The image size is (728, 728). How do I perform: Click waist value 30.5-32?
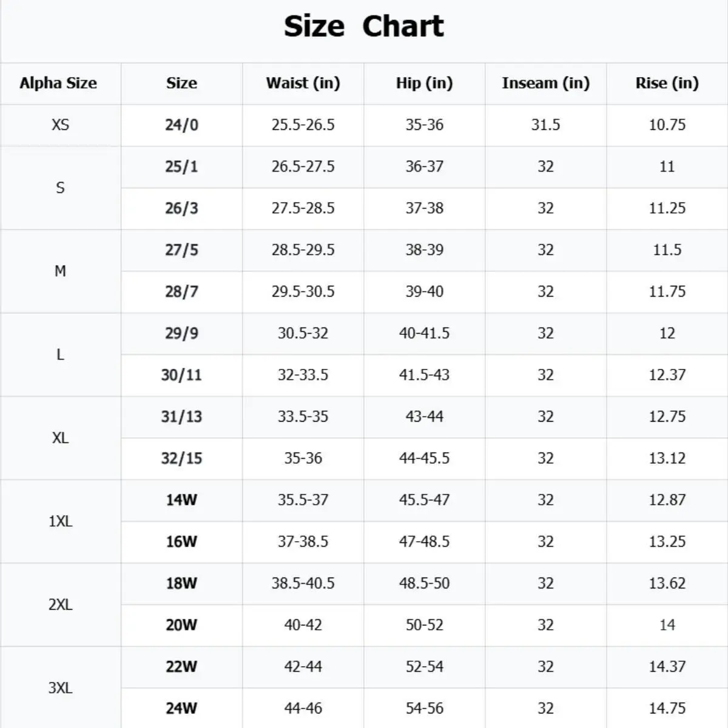pyautogui.click(x=303, y=333)
